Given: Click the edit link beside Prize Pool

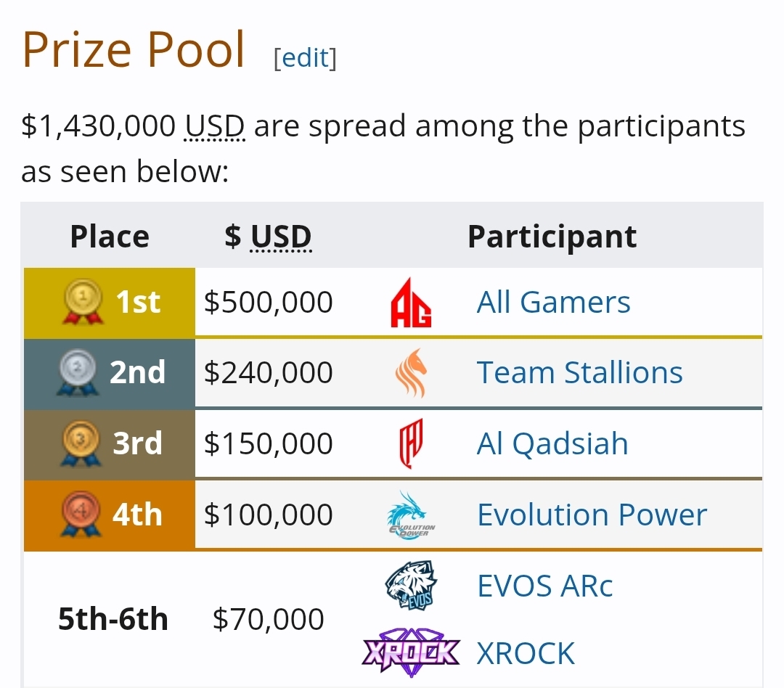Looking at the screenshot, I should pos(305,58).
